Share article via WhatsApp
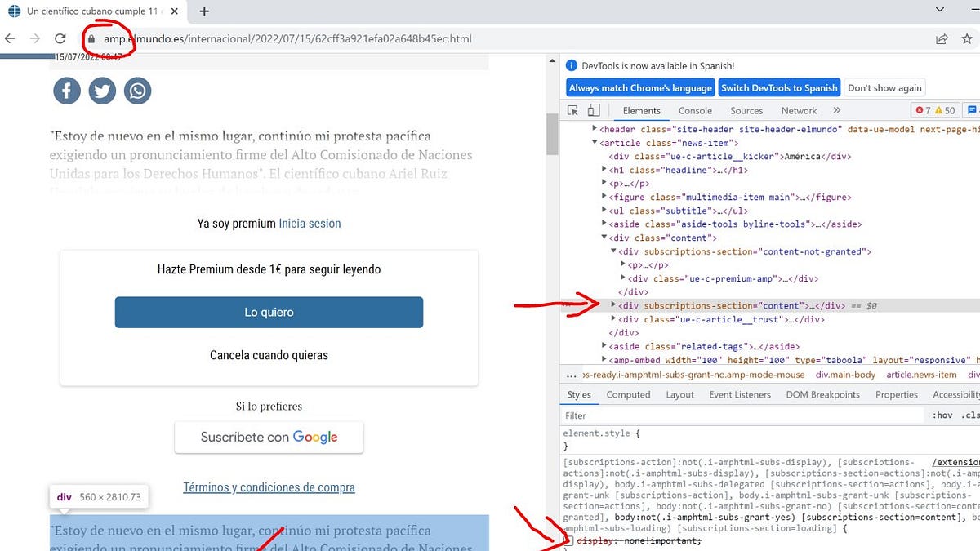 point(137,91)
